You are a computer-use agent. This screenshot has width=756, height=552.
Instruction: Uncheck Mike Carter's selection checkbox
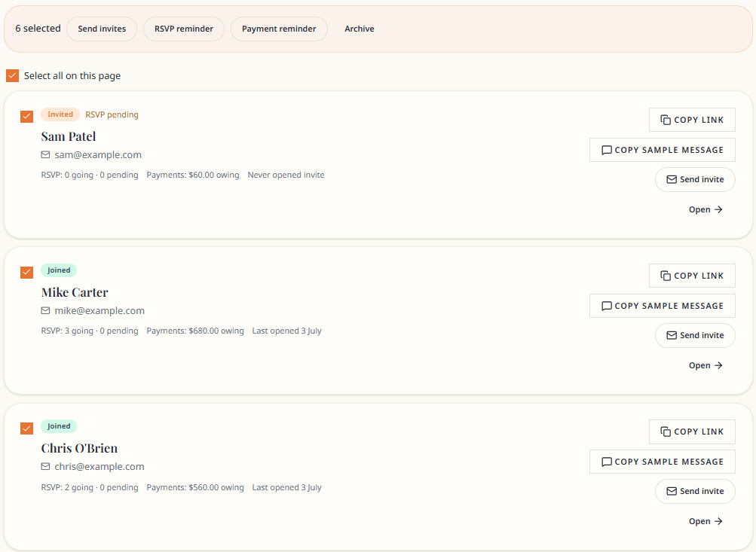point(26,273)
